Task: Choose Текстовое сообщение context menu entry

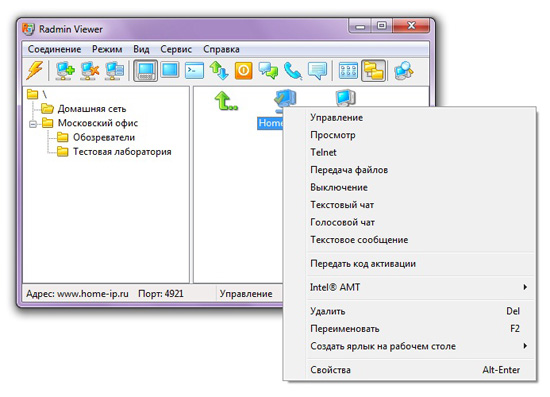Action: pyautogui.click(x=410, y=240)
